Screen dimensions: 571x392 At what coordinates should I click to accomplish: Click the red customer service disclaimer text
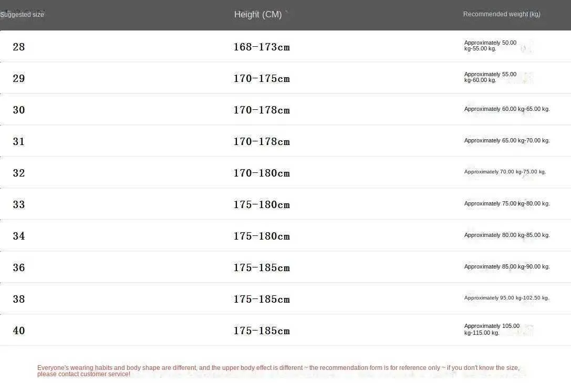[x=278, y=371]
